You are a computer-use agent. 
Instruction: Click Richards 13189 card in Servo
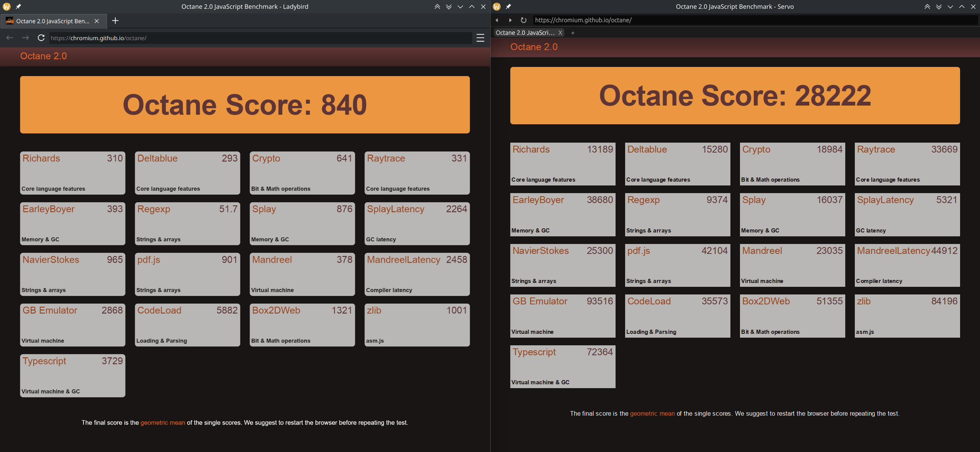(x=563, y=164)
